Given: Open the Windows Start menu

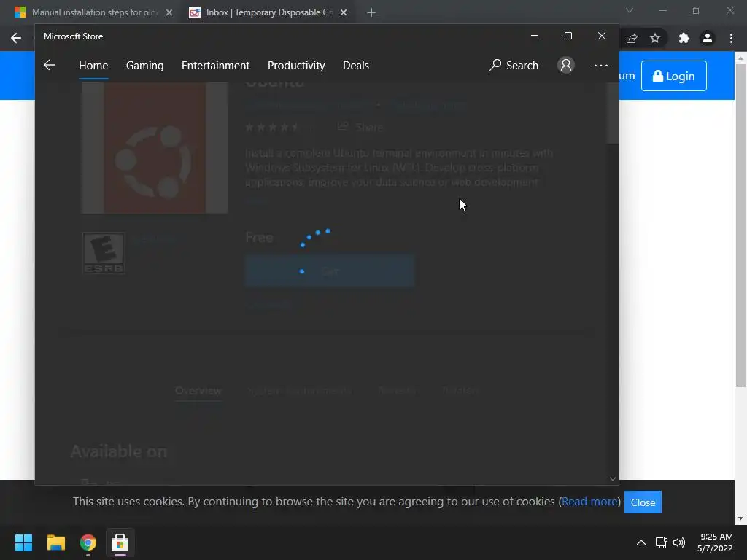Looking at the screenshot, I should coord(23,542).
